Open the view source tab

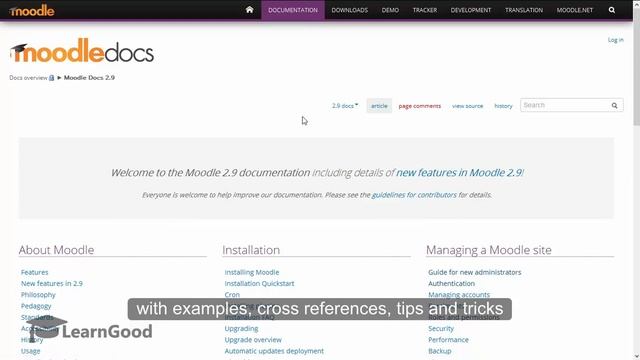click(x=467, y=106)
